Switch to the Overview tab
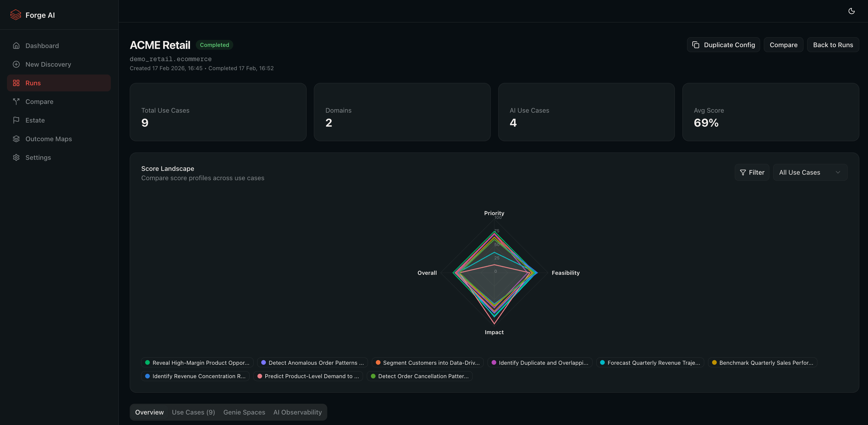868x425 pixels. pos(149,412)
